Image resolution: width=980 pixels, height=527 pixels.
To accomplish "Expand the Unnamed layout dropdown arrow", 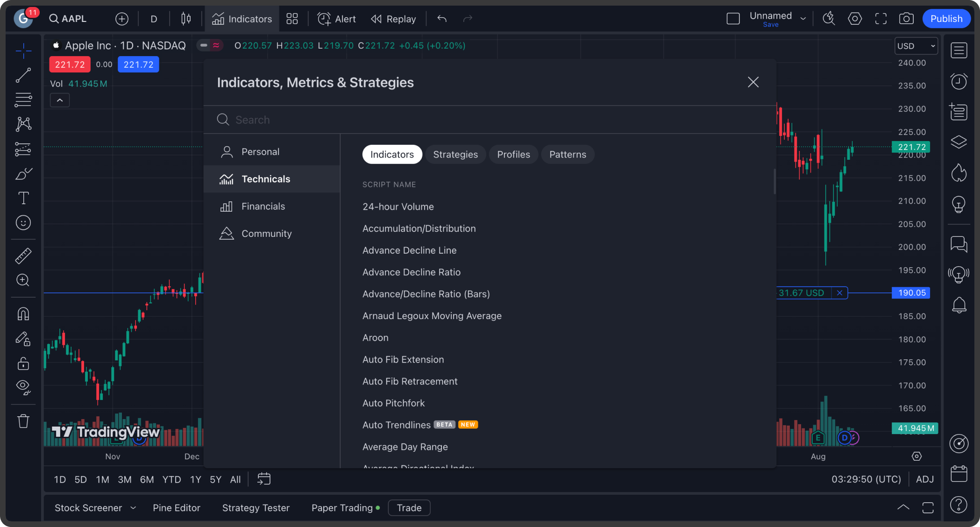I will [803, 19].
